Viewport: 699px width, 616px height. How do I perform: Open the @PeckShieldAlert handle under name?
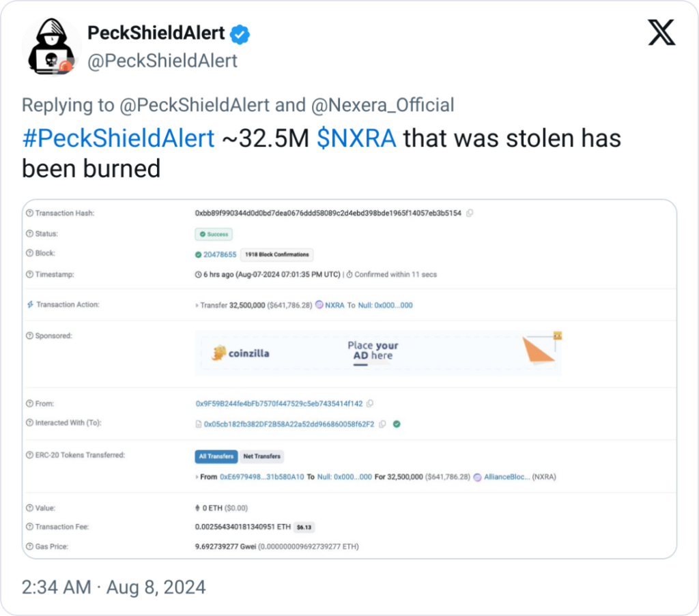162,61
